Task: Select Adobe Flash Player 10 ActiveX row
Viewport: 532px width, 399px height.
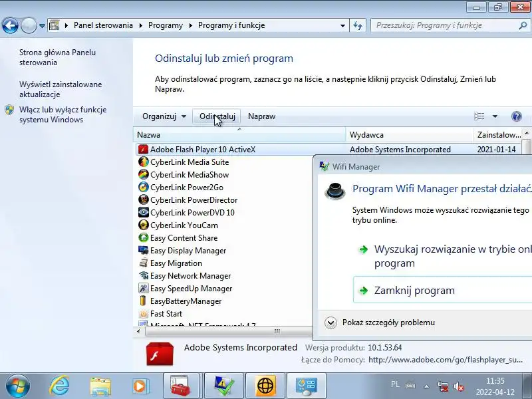Action: coord(328,149)
